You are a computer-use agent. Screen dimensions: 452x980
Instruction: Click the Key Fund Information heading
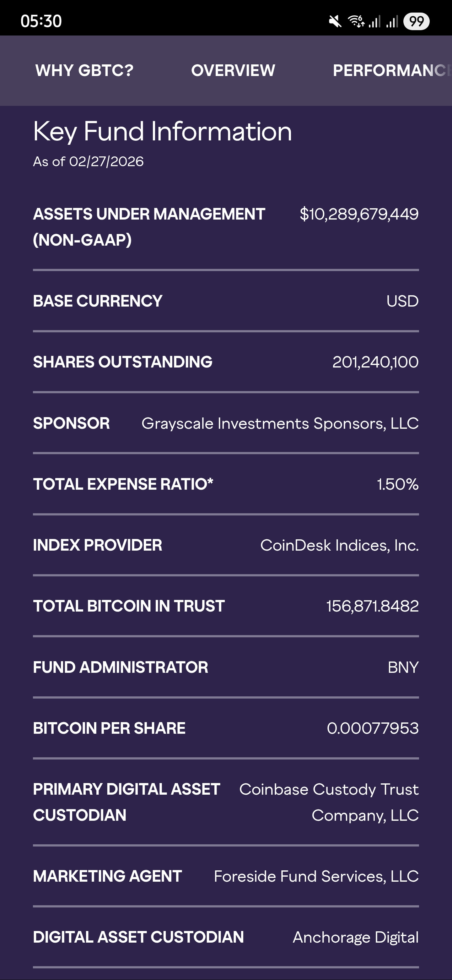click(162, 132)
